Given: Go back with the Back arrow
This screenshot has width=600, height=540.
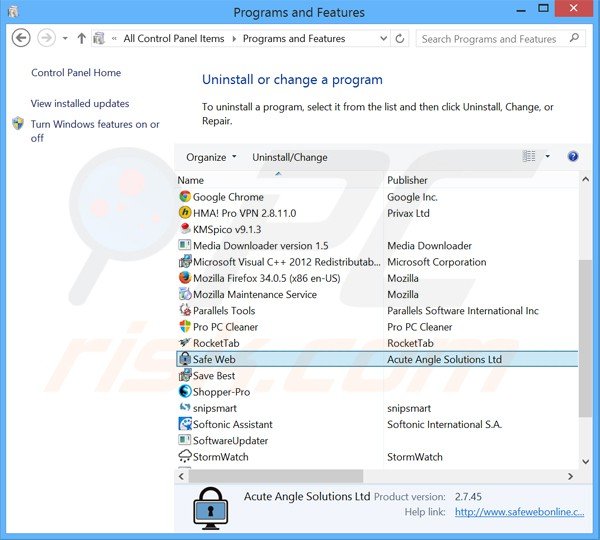Looking at the screenshot, I should pyautogui.click(x=21, y=38).
